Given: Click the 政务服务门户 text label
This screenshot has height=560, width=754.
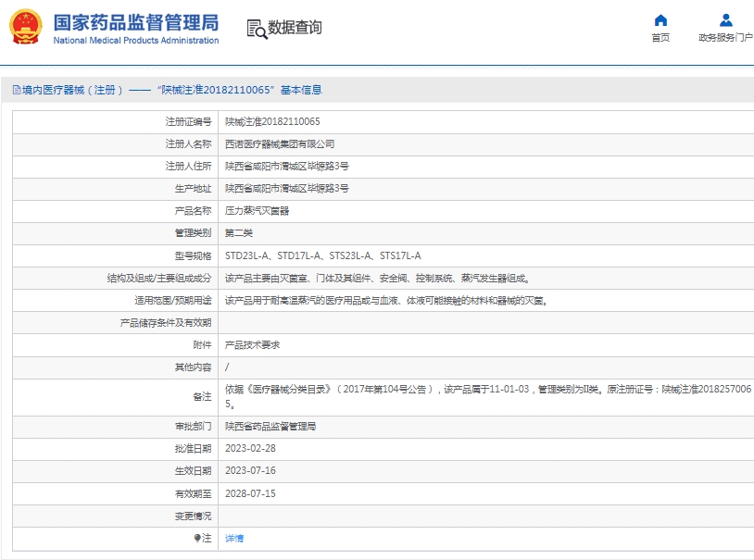Looking at the screenshot, I should [725, 38].
